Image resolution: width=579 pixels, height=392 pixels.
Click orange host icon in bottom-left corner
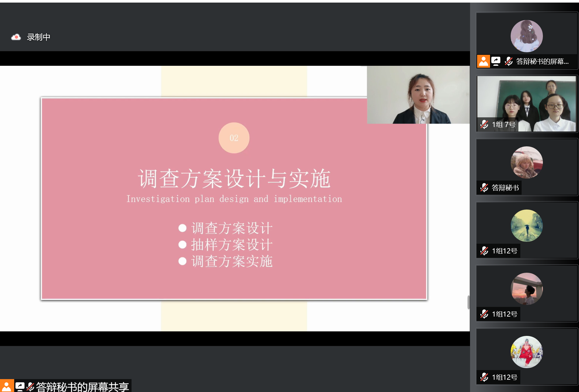pos(6,386)
